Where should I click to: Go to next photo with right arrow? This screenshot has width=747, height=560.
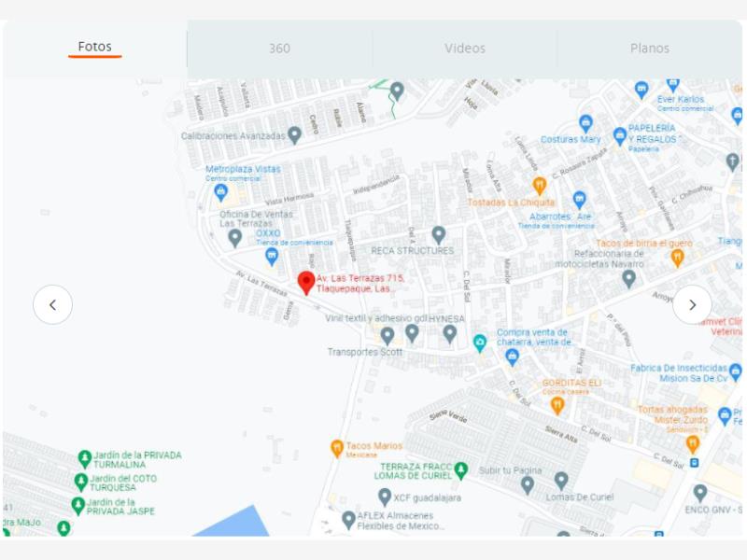coord(692,305)
